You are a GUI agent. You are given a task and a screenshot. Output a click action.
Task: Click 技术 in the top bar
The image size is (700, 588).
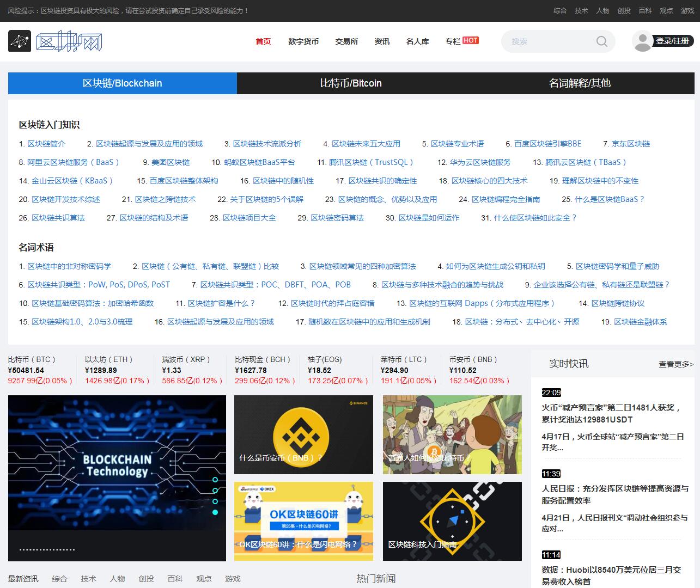(x=581, y=10)
